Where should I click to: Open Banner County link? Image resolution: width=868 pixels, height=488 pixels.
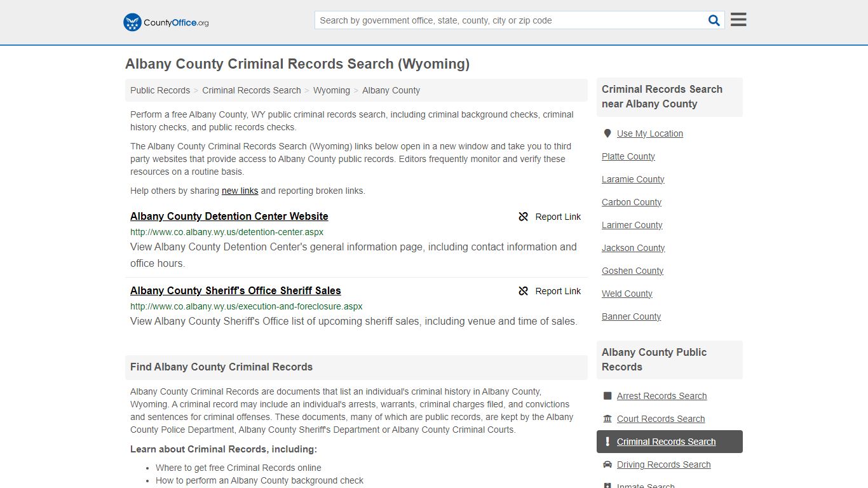632,316
